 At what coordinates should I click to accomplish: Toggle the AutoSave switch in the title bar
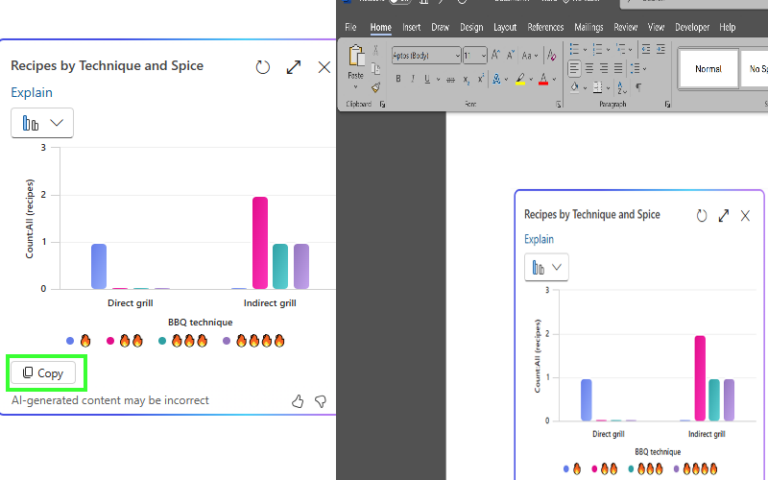coord(398,3)
